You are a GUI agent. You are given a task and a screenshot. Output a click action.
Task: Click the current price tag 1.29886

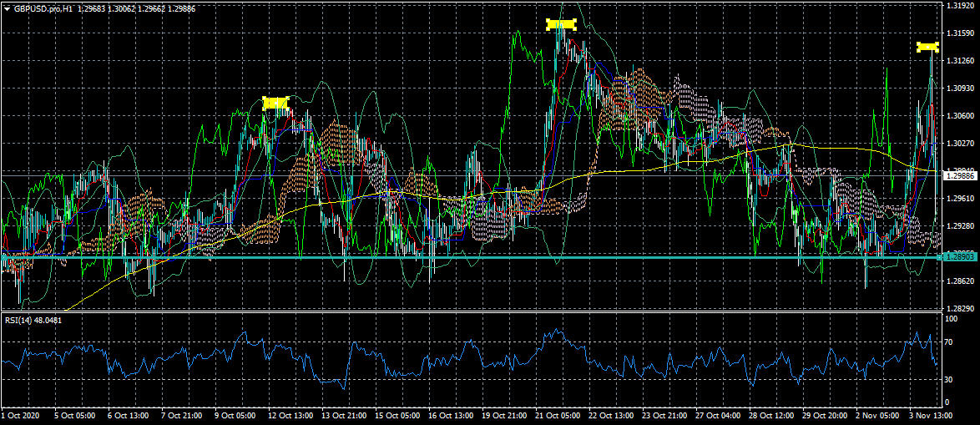pyautogui.click(x=959, y=175)
